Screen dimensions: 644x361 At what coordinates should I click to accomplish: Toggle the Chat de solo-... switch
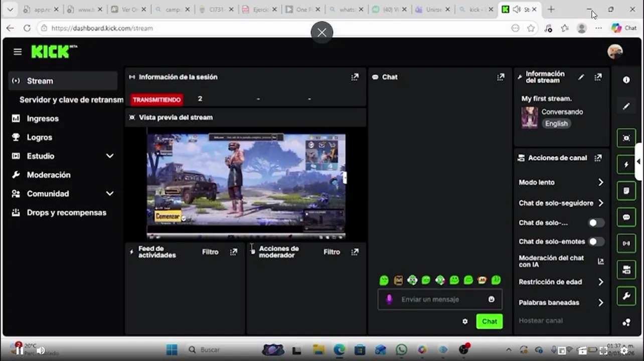(596, 223)
